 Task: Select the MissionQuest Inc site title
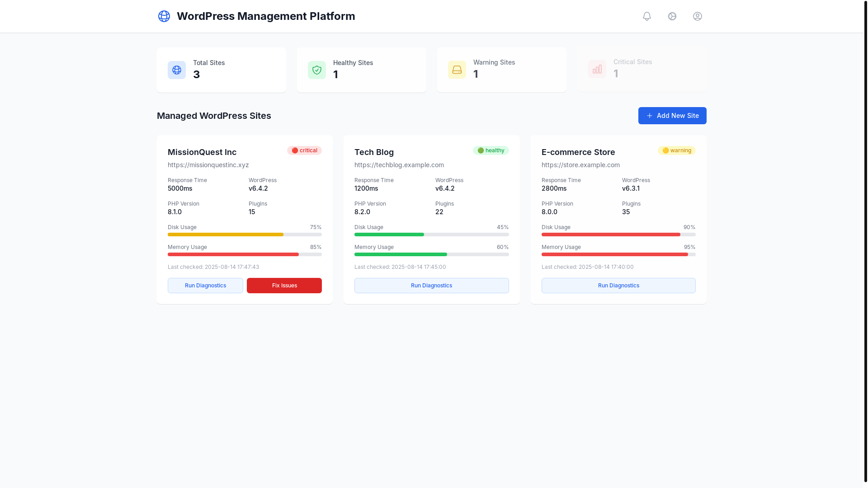[202, 152]
